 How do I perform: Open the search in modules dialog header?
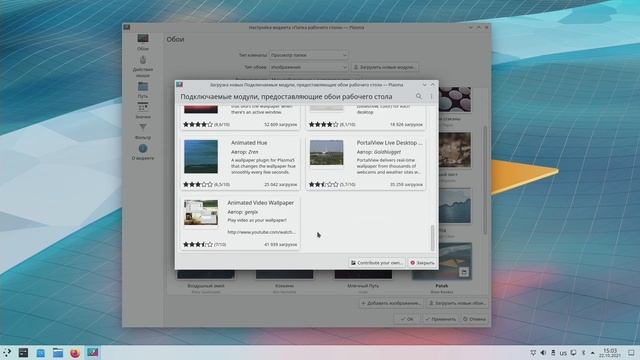click(x=419, y=96)
